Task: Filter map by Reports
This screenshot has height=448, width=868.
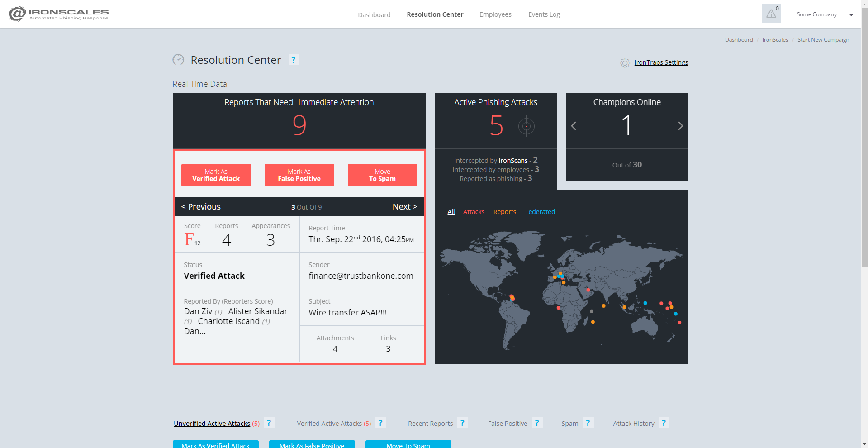Action: [x=504, y=212]
